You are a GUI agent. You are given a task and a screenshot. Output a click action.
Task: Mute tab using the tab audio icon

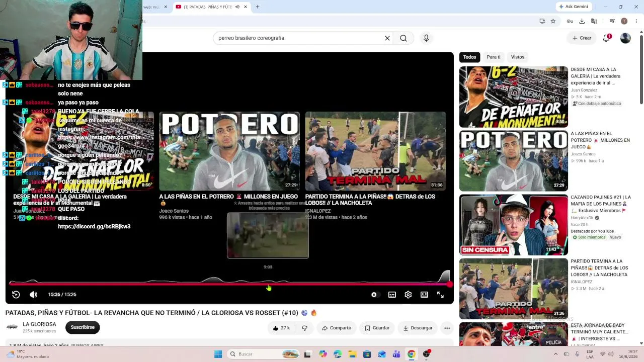[x=237, y=7]
